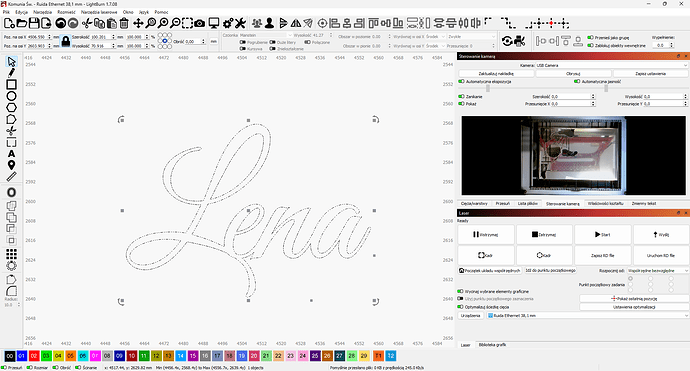Screen dimensions: 690x371
Task: Click the scissors Cut icon
Action: click(x=87, y=23)
